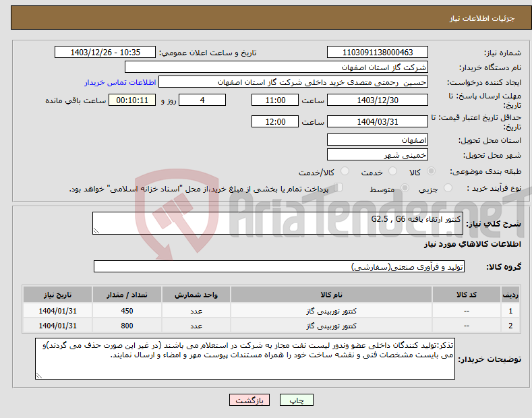Toggle the Islamic treasury documents payment checkbox
The image size is (532, 418).
[x=338, y=187]
